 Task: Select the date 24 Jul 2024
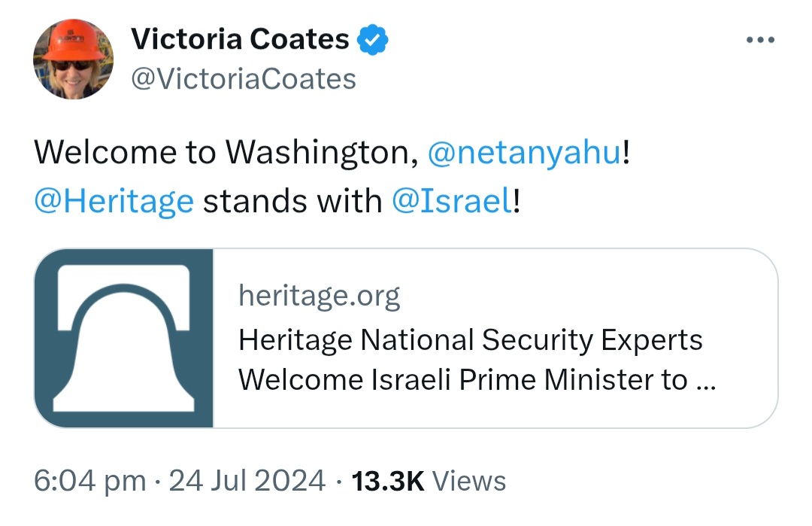tap(247, 481)
